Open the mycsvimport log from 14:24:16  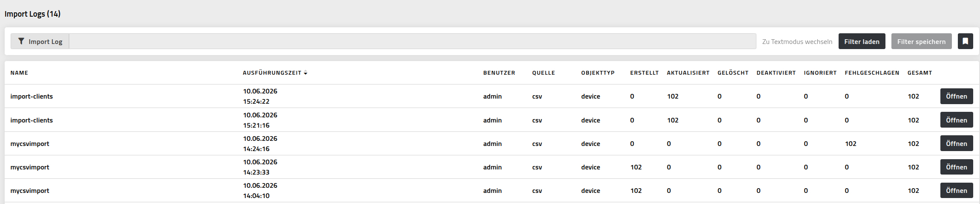pos(956,144)
